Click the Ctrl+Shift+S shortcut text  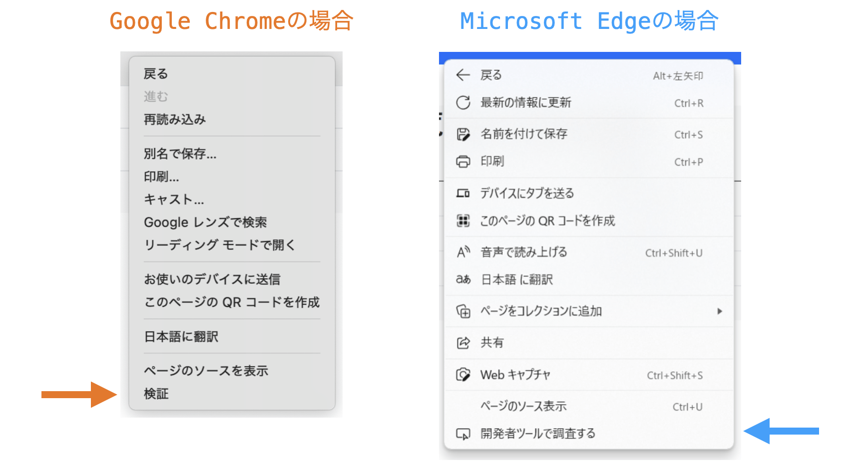(675, 375)
